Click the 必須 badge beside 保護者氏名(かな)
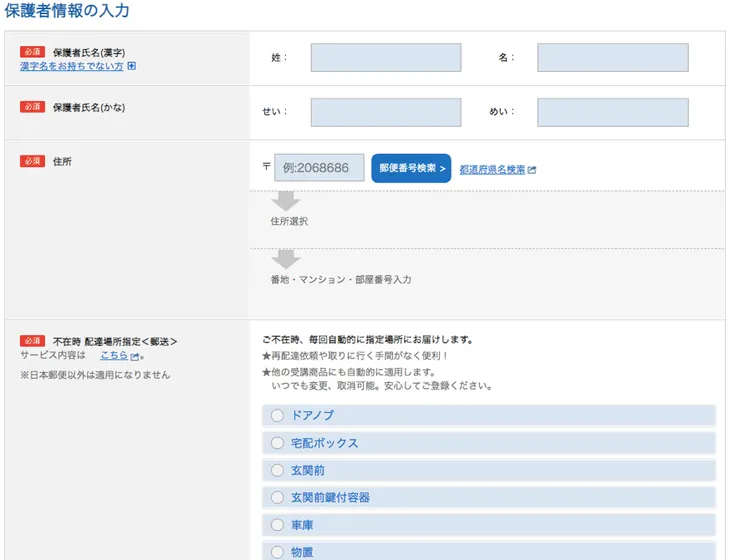Image resolution: width=740 pixels, height=560 pixels. [33, 107]
